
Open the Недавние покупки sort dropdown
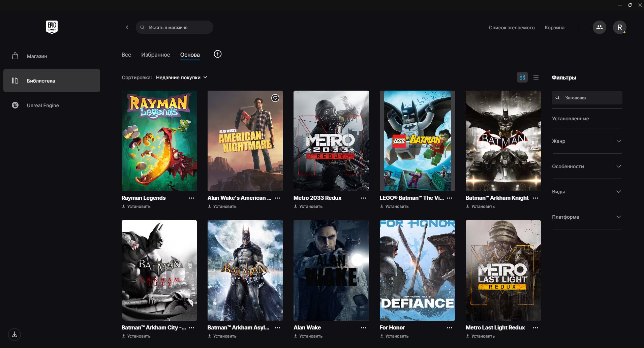click(x=182, y=77)
